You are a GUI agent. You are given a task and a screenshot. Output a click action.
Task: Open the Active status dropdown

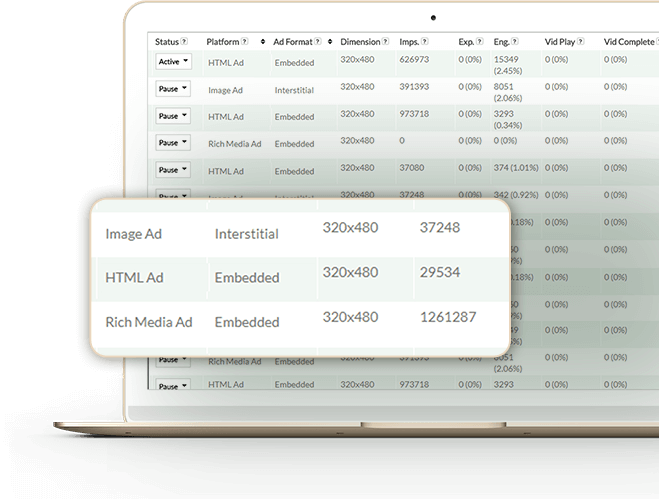pyautogui.click(x=172, y=61)
